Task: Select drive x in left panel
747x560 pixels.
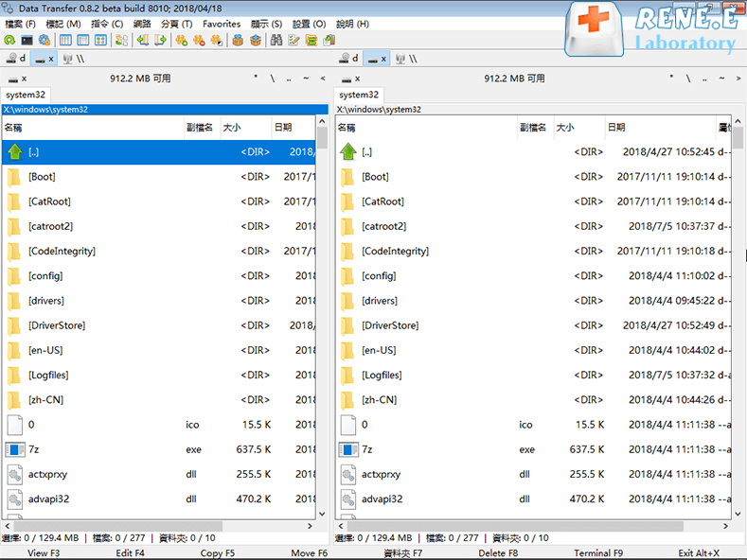Action: (x=44, y=59)
